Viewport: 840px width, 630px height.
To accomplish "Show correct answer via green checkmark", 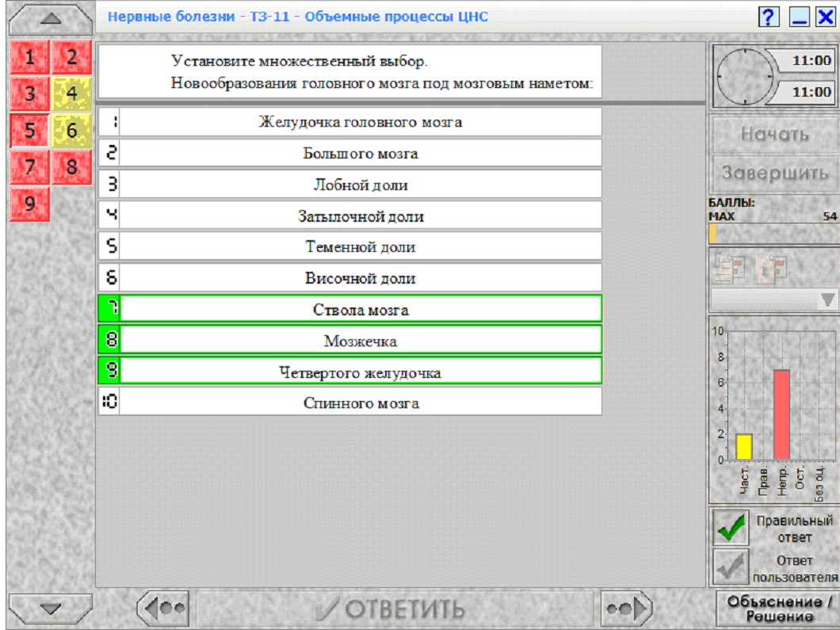I will [x=731, y=527].
